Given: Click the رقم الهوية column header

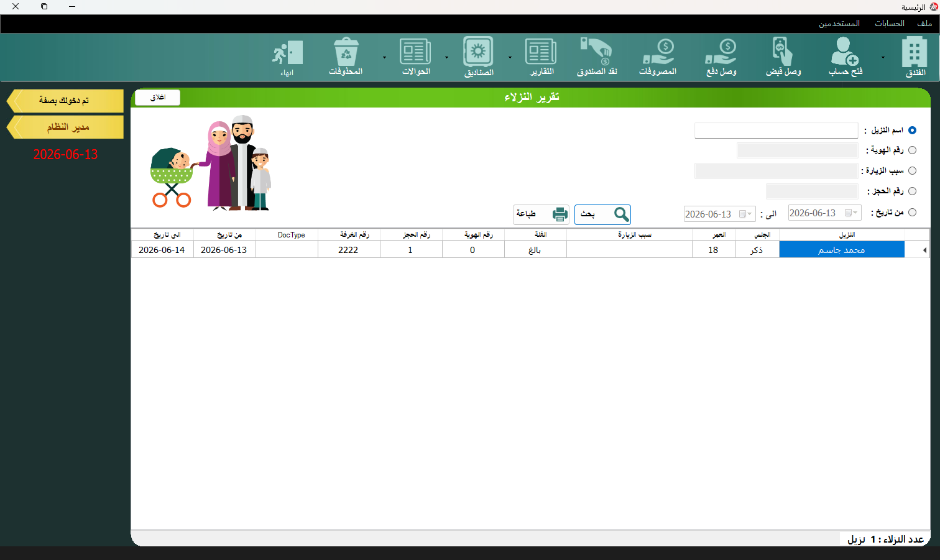Looking at the screenshot, I should click(473, 235).
